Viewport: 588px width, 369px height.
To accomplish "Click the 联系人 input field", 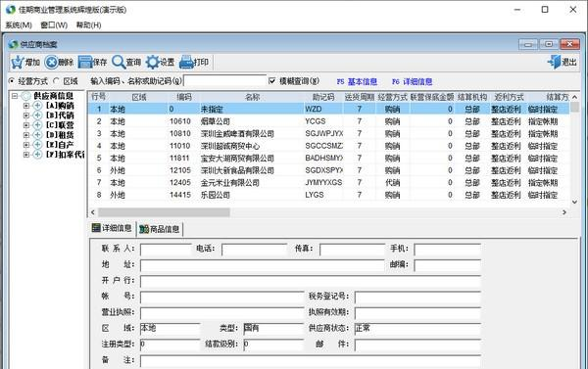I will [x=167, y=250].
